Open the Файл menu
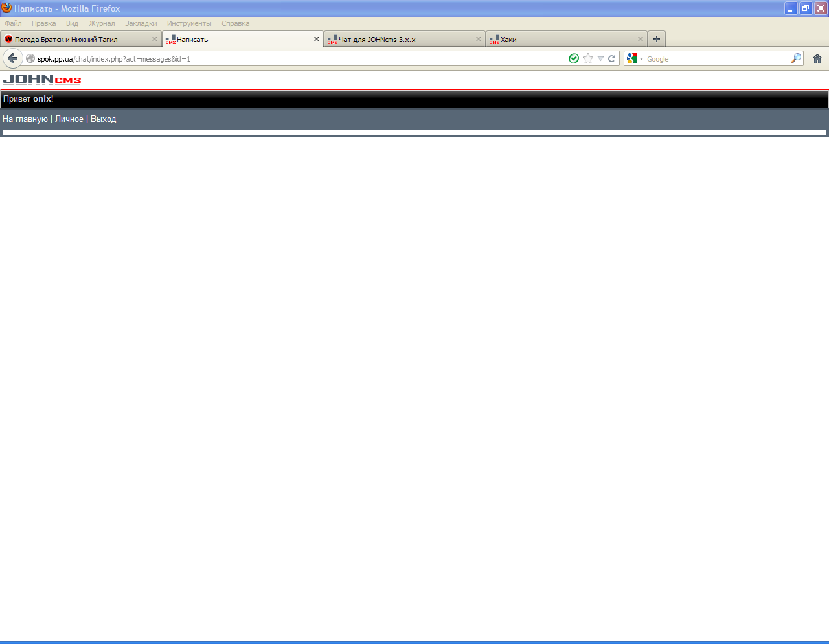 click(13, 23)
